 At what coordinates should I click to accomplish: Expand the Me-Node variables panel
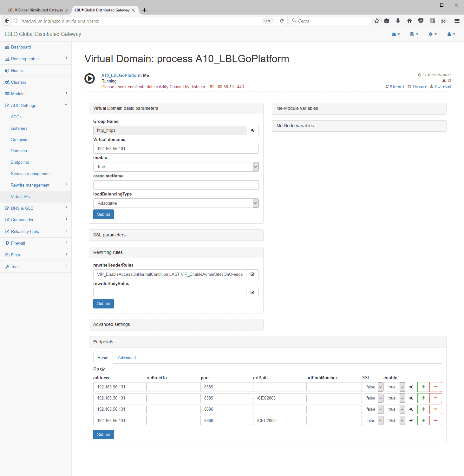(x=359, y=126)
